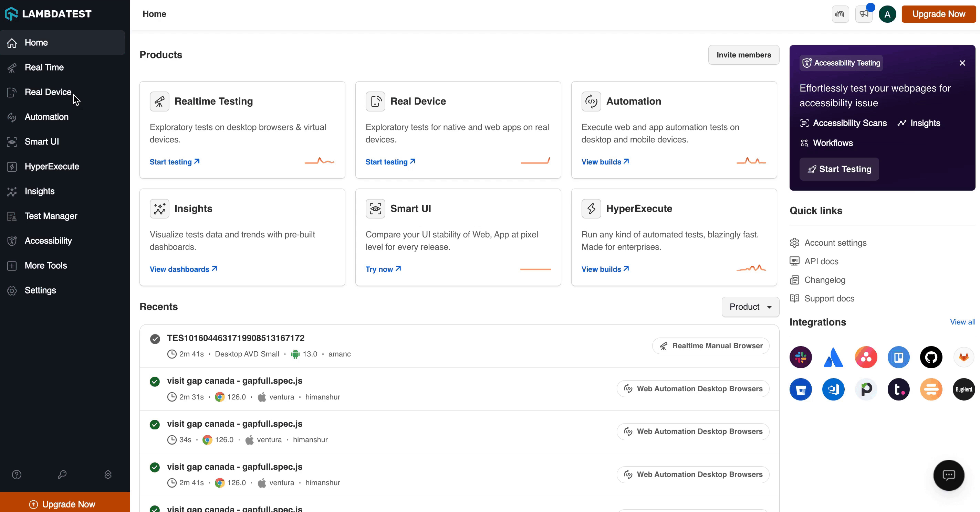Open the chat support bubble
The image size is (980, 512).
pyautogui.click(x=948, y=475)
